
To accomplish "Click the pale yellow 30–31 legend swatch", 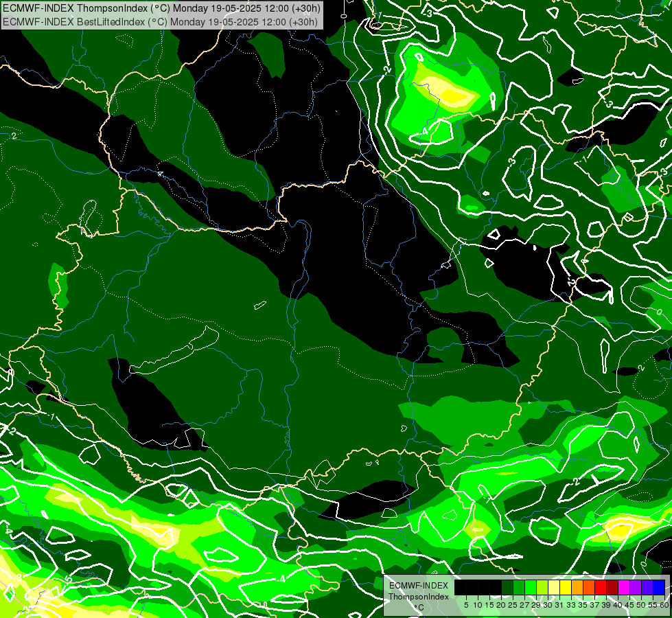I will tap(554, 587).
